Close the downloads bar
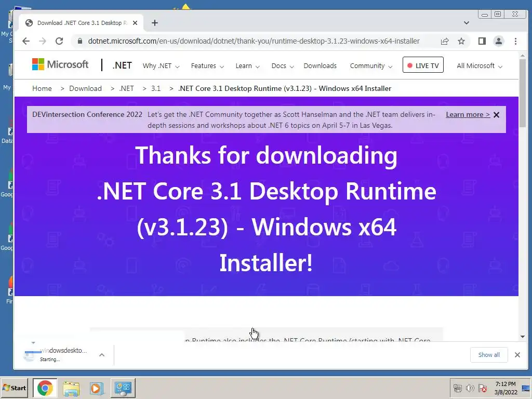The width and height of the screenshot is (532, 399). coord(517,355)
